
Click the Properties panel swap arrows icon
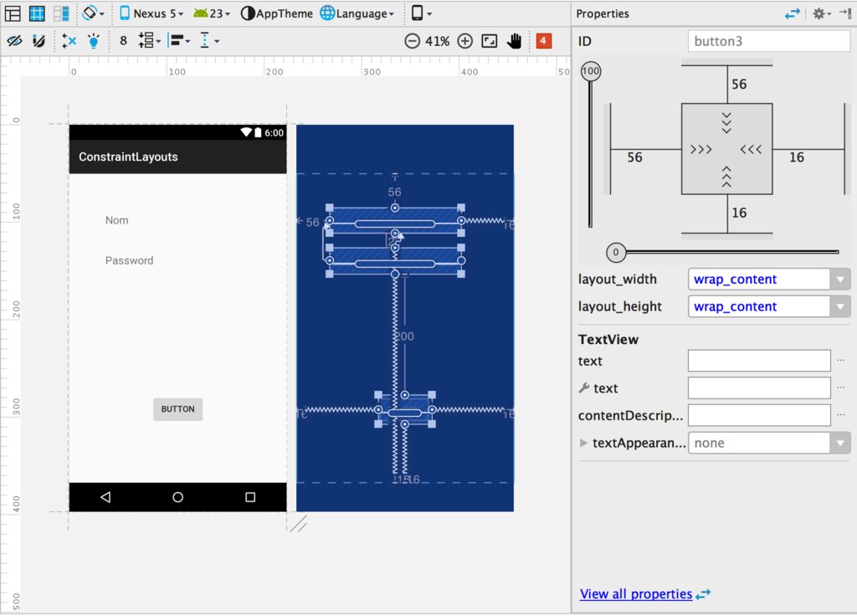(x=792, y=13)
